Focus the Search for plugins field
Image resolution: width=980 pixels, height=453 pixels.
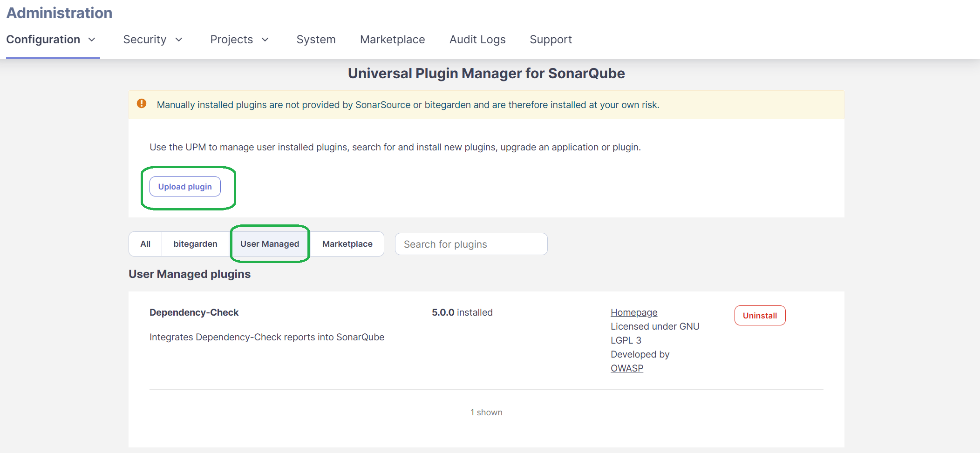[471, 244]
